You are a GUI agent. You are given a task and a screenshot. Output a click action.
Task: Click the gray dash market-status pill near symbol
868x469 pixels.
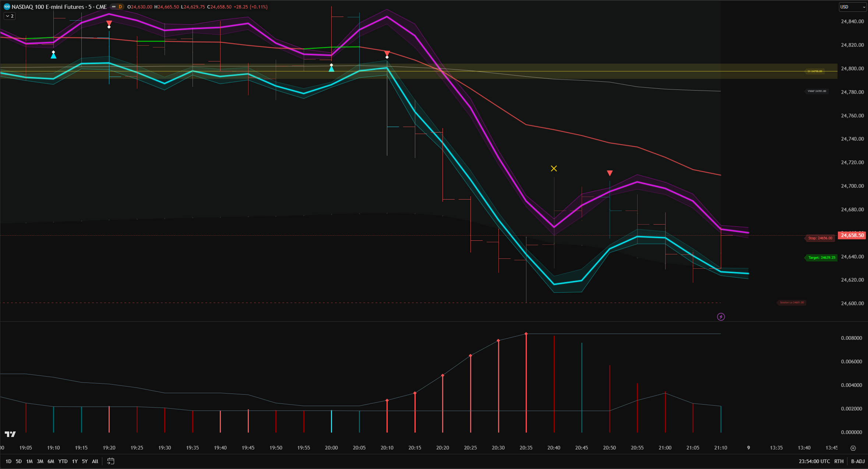click(113, 6)
